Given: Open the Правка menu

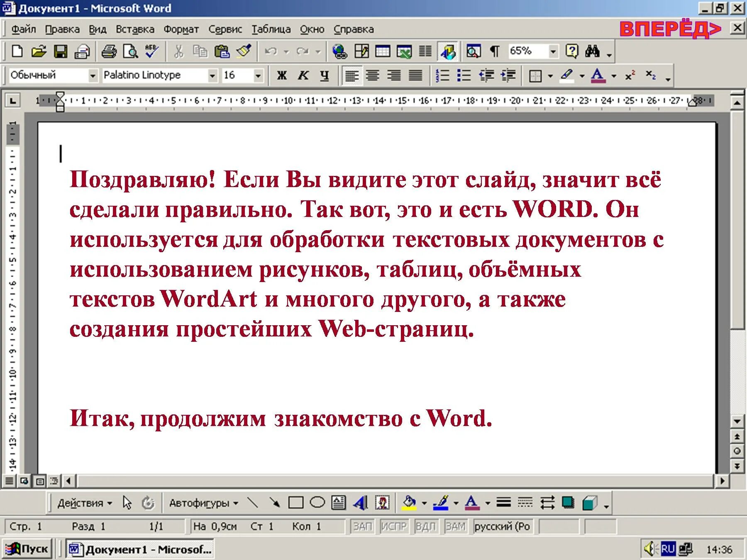Looking at the screenshot, I should tap(62, 29).
